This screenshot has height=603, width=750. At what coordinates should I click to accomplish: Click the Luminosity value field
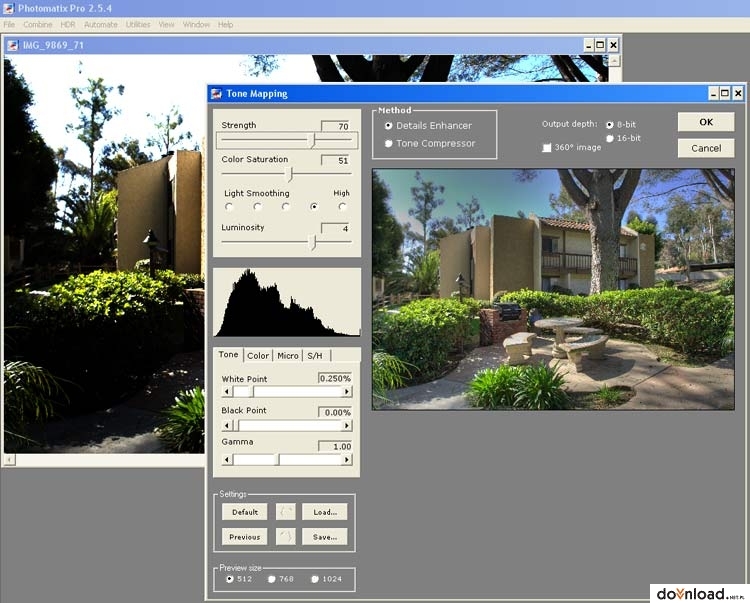[x=335, y=229]
